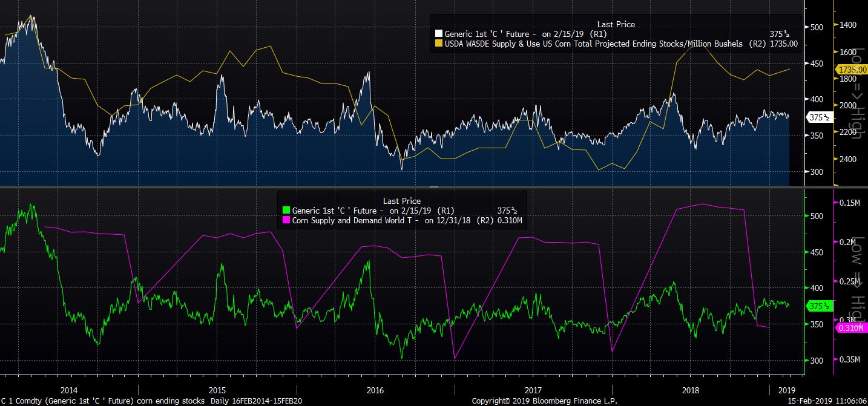868x406 pixels.
Task: Click the green corn futures legend swatch
Action: click(x=286, y=211)
